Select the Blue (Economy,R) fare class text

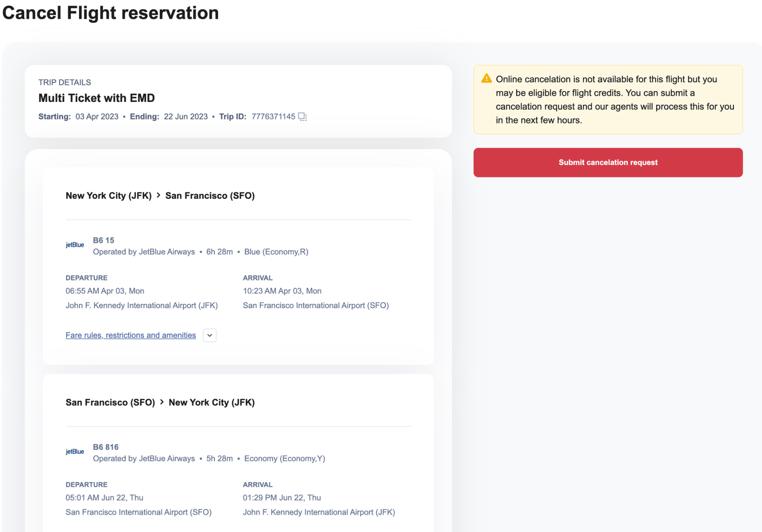tap(276, 252)
